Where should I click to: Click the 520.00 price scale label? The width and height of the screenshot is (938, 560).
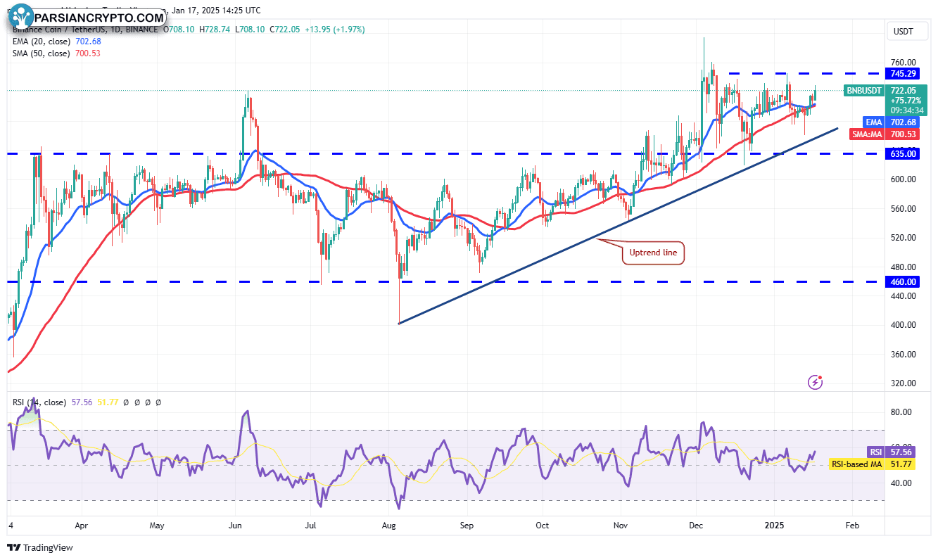tap(903, 237)
